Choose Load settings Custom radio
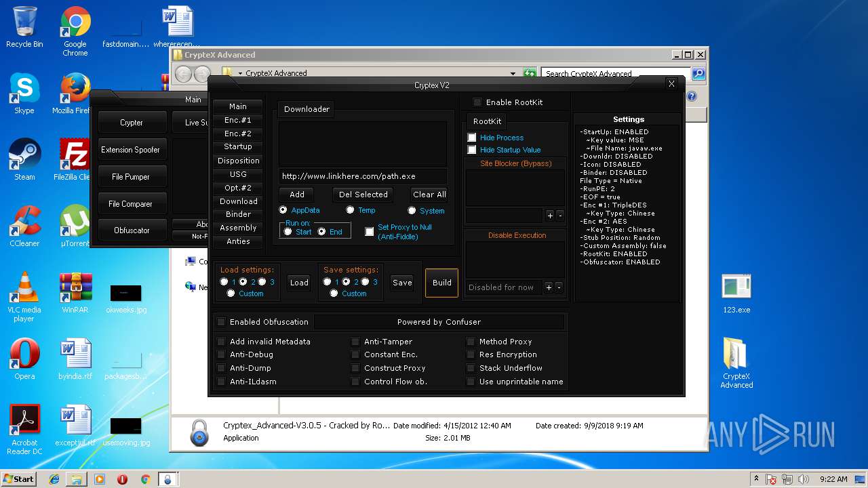 231,293
